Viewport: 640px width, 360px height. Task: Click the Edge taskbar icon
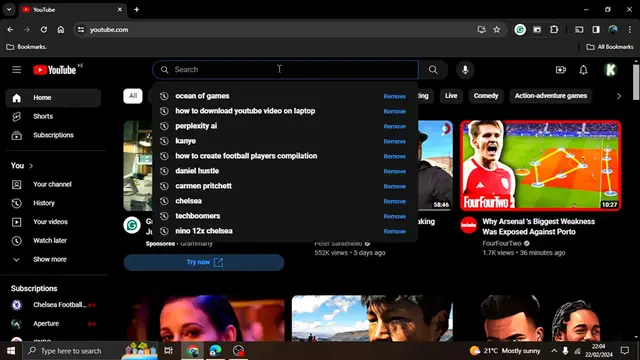pos(215,351)
